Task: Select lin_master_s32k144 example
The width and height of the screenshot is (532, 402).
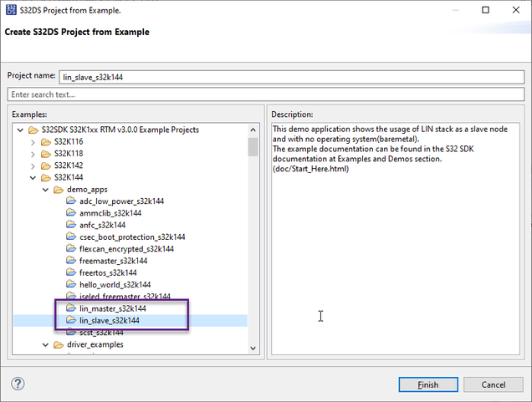Action: (113, 308)
